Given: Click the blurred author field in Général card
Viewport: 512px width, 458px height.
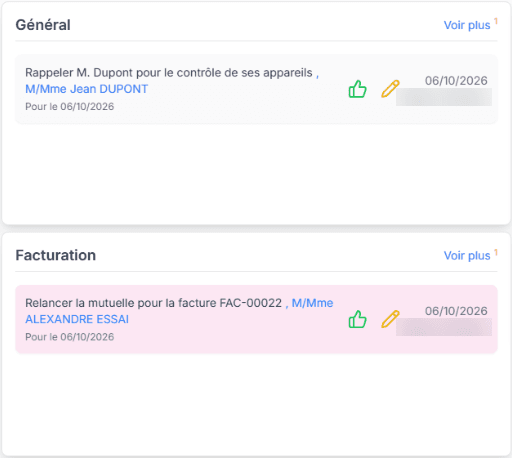Looking at the screenshot, I should click(x=444, y=97).
